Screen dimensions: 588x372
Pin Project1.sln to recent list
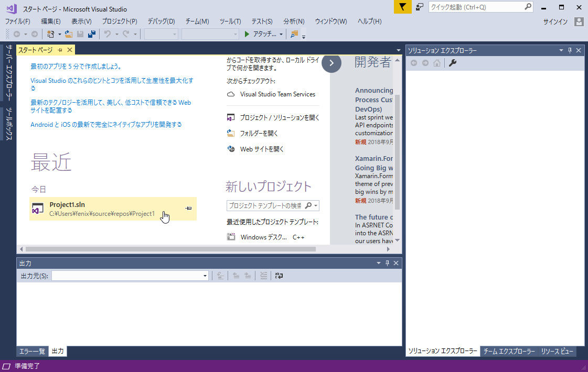[189, 209]
